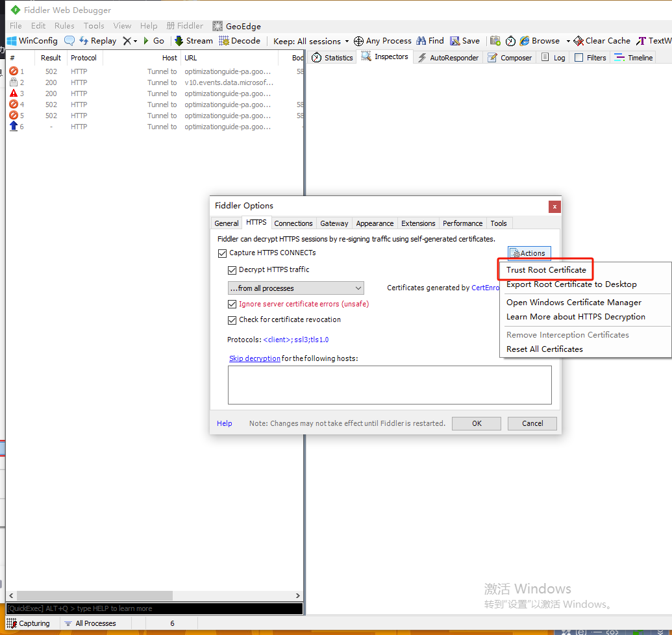Image resolution: width=672 pixels, height=635 pixels.
Task: Click the comment speech bubble icon
Action: pyautogui.click(x=69, y=41)
